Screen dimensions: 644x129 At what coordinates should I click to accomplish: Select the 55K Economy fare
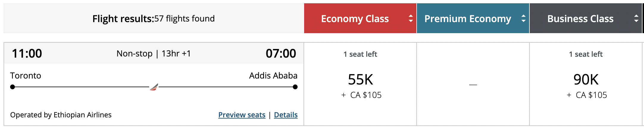point(360,80)
